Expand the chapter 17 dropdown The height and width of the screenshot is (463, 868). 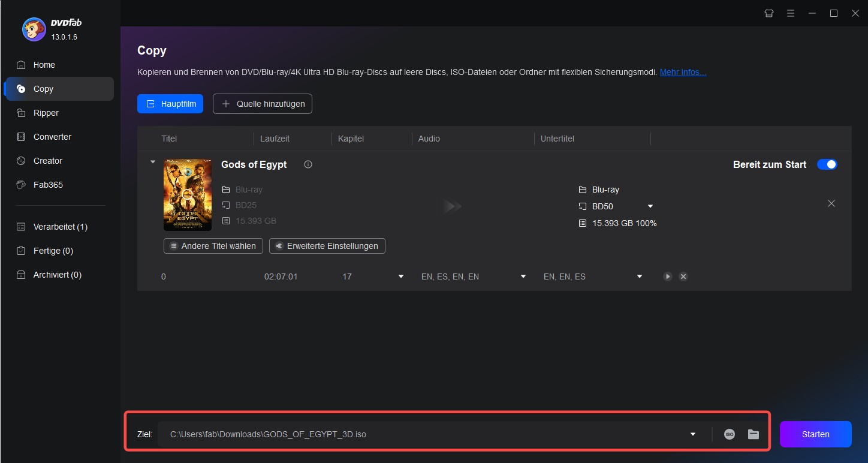(x=401, y=276)
